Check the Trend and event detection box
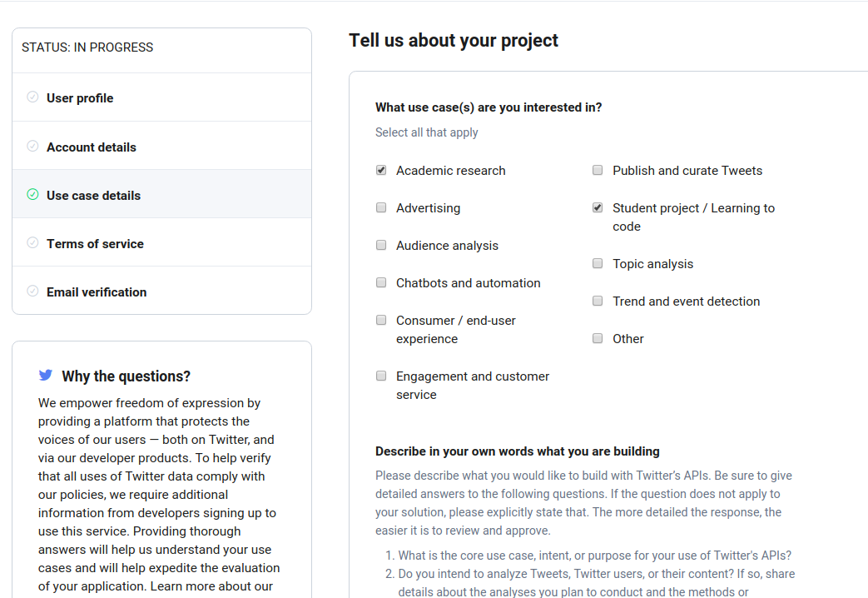 (598, 301)
